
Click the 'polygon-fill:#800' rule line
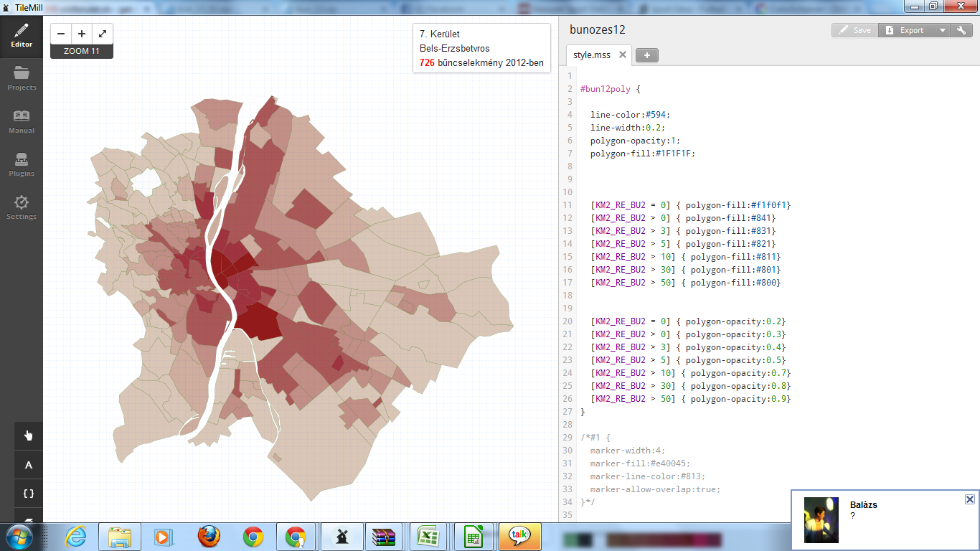pos(686,283)
